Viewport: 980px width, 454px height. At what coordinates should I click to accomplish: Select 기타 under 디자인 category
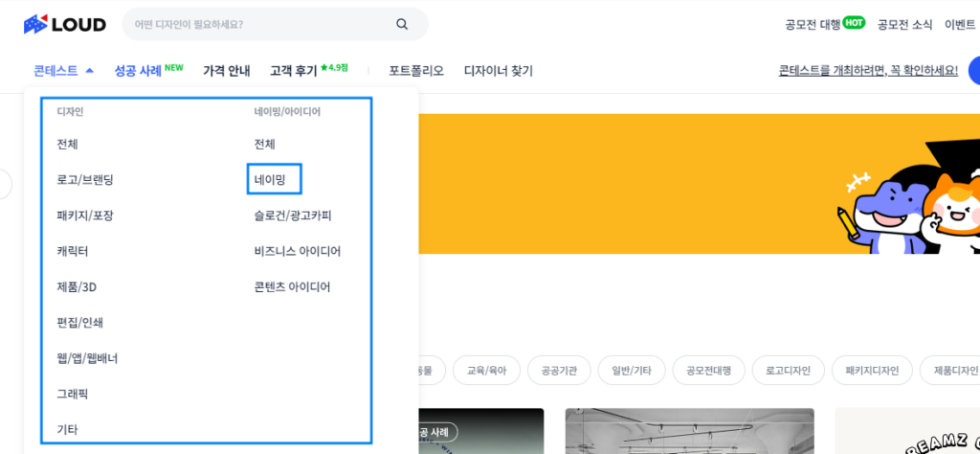(67, 430)
